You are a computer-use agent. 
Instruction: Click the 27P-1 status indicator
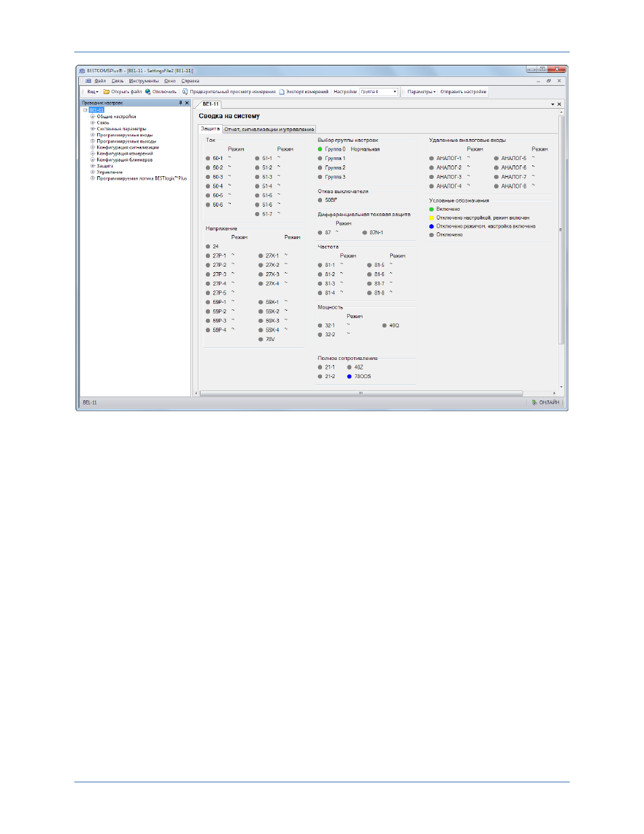(208, 256)
